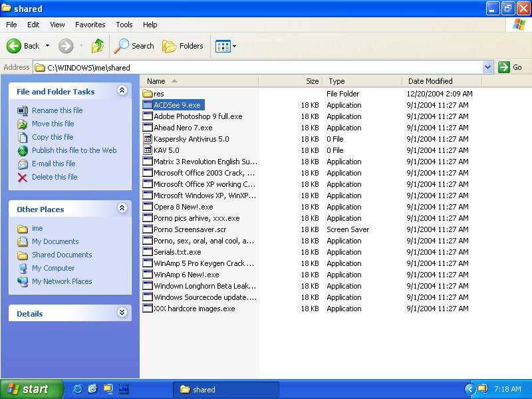Click the 12/20/2004 2:09 AM date cell

click(440, 94)
